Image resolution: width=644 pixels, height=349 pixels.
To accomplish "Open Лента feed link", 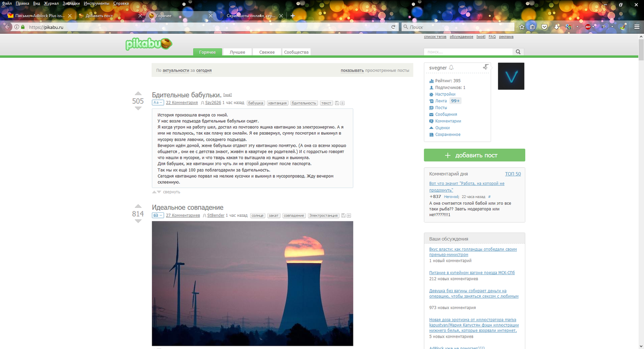I will [x=441, y=101].
